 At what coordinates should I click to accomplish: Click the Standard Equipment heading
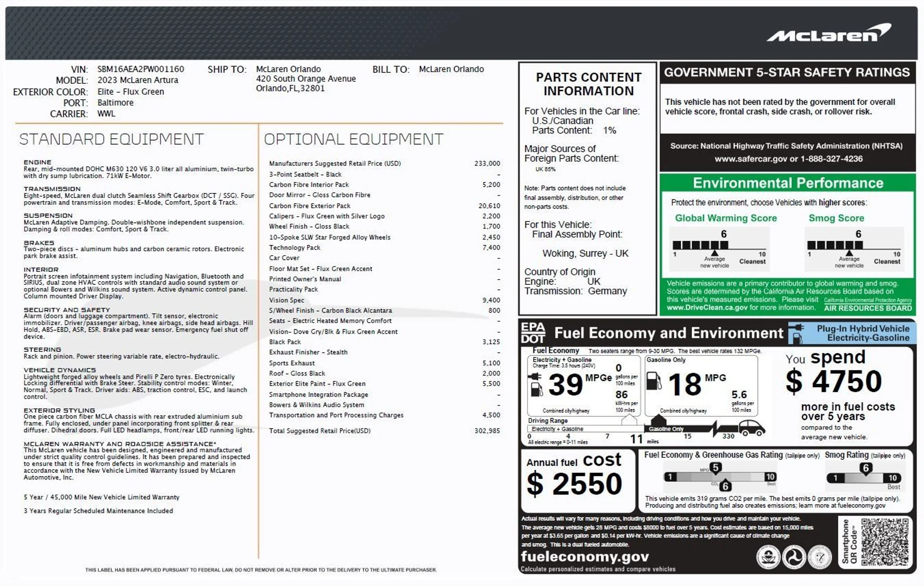pos(111,139)
